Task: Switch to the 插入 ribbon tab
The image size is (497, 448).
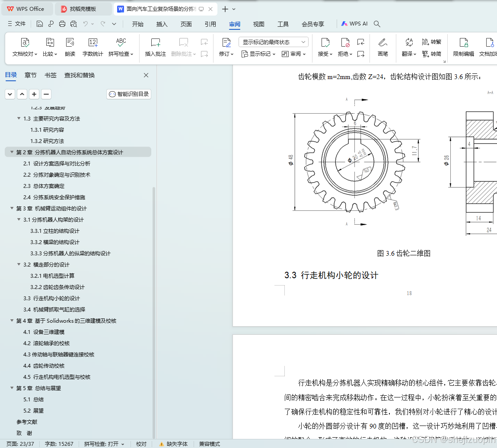Action: click(x=162, y=24)
